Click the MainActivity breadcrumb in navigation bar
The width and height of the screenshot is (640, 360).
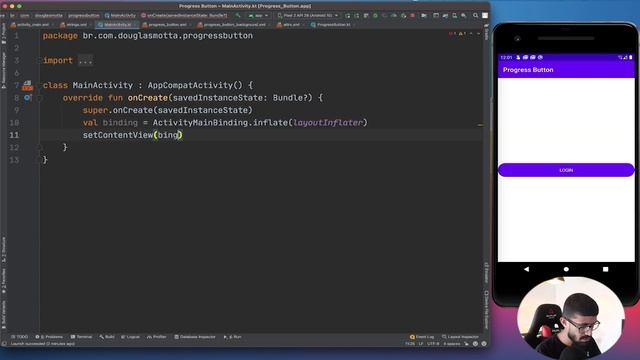coord(120,16)
